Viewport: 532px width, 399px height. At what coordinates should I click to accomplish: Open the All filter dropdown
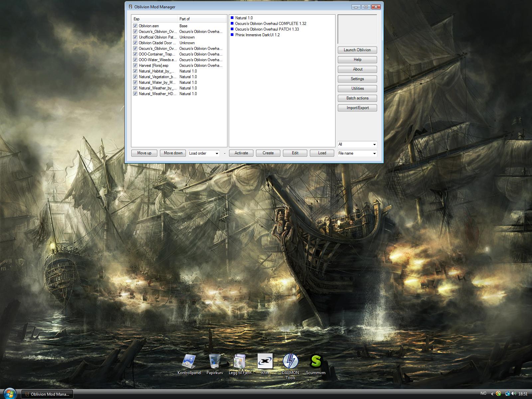pyautogui.click(x=357, y=144)
